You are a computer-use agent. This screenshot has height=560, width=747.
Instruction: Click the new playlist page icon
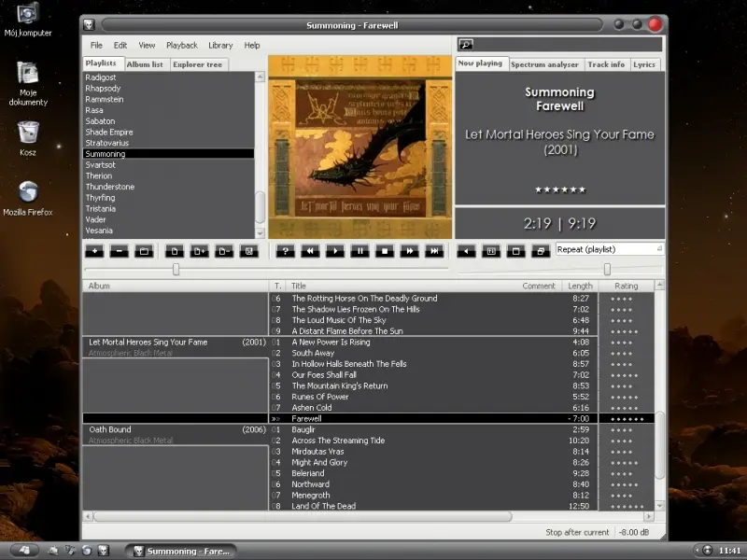click(175, 251)
